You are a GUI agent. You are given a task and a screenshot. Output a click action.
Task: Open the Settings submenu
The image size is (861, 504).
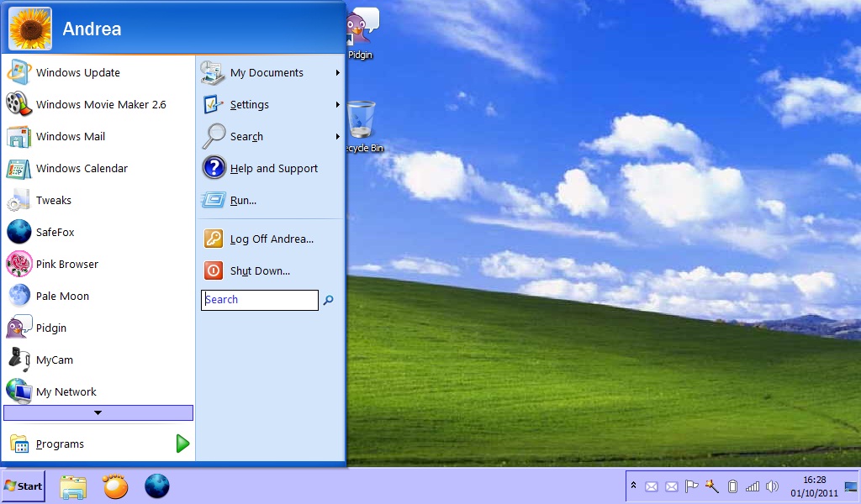tap(271, 104)
